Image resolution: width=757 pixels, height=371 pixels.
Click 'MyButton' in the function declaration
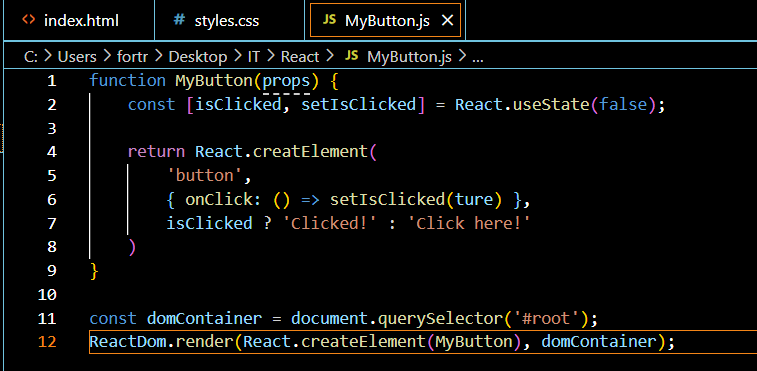(213, 81)
